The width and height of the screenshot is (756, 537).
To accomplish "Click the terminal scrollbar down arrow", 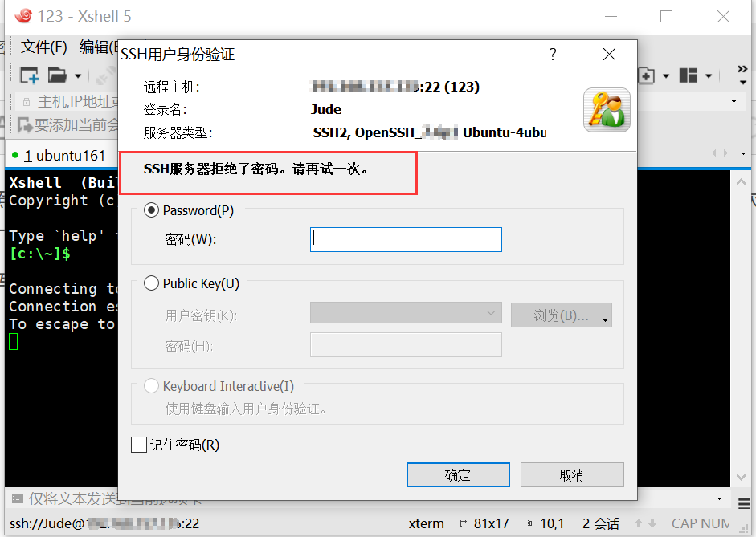I will point(741,478).
